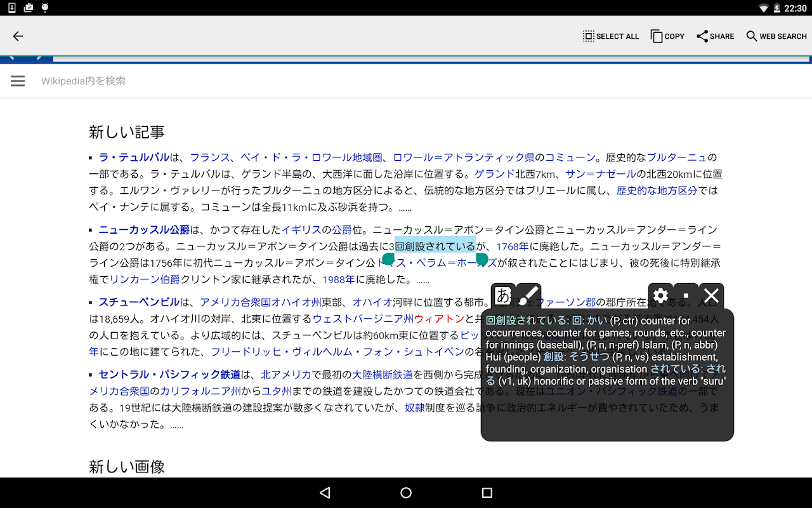Open the セントラル・パシフィック鉄道 article link
The image size is (812, 508).
(x=169, y=375)
